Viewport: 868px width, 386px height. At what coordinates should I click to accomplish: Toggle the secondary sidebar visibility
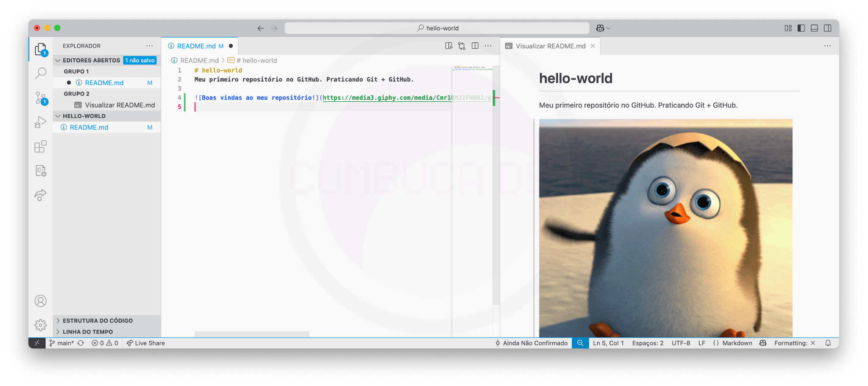[827, 28]
